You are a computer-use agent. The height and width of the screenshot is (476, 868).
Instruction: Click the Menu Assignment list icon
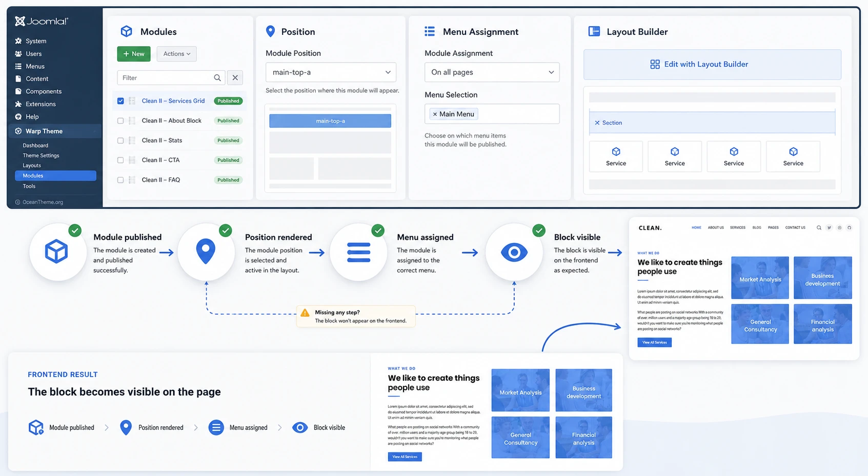430,31
